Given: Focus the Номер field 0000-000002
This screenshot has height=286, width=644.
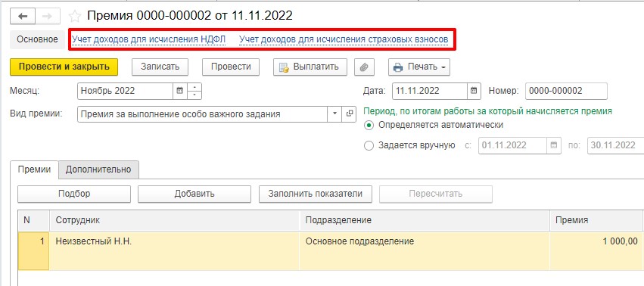Looking at the screenshot, I should [x=566, y=92].
